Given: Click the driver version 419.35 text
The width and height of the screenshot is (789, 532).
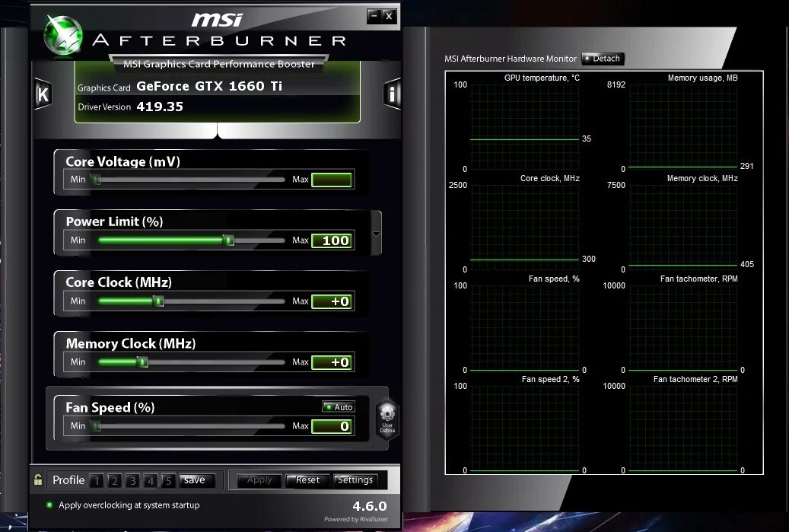Looking at the screenshot, I should 160,107.
